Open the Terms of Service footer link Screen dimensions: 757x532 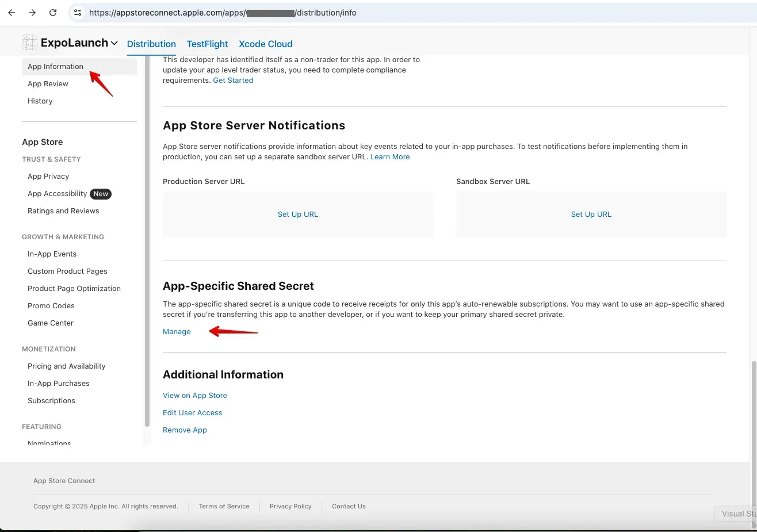(x=224, y=507)
